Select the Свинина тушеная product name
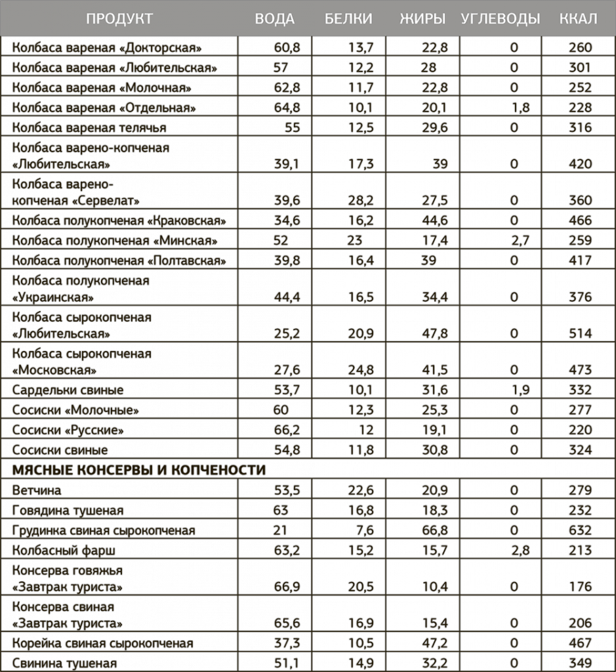616x672 pixels. [x=64, y=663]
